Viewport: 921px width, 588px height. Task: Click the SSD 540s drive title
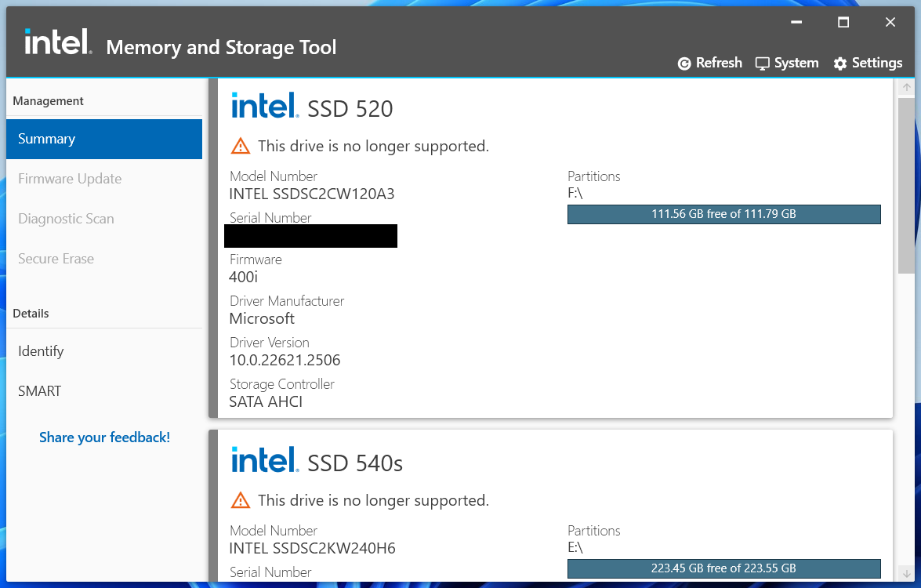tap(355, 463)
